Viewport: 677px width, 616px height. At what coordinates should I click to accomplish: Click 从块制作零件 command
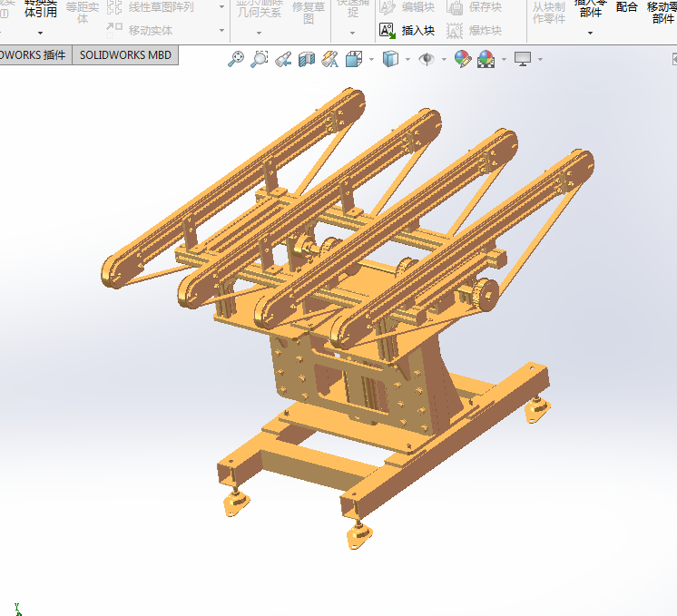pyautogui.click(x=548, y=13)
